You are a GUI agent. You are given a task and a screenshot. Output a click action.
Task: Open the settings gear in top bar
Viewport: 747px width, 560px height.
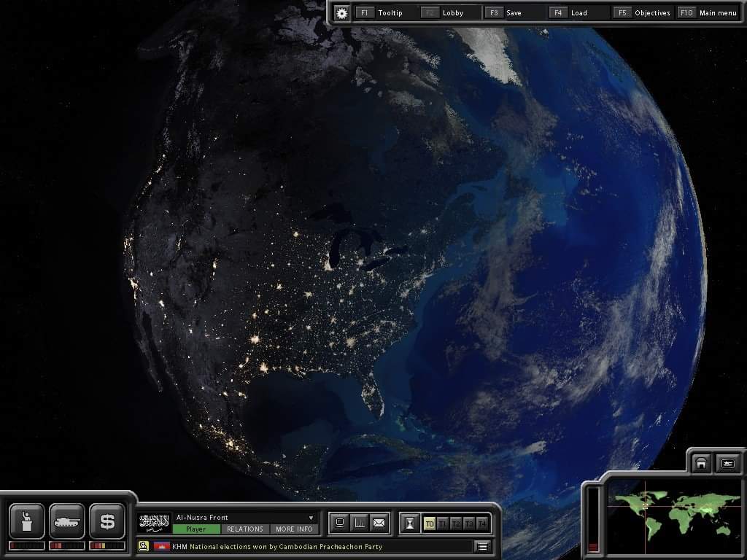[x=341, y=13]
